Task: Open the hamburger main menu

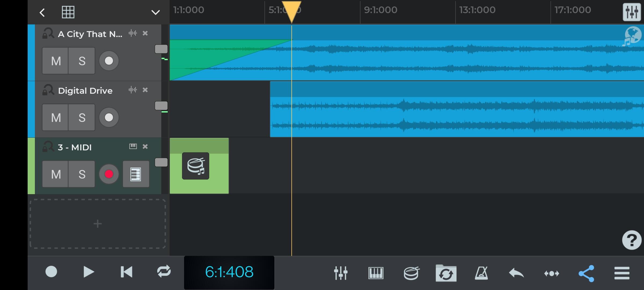Action: pyautogui.click(x=622, y=273)
